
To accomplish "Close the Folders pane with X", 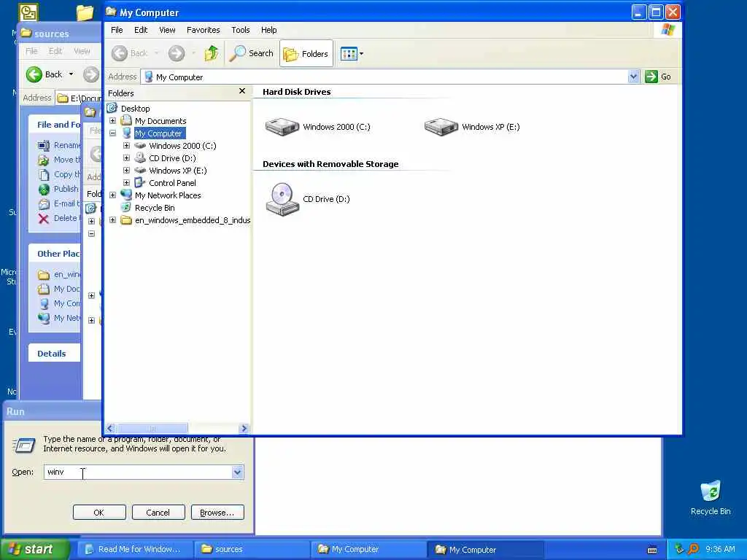I will (242, 91).
